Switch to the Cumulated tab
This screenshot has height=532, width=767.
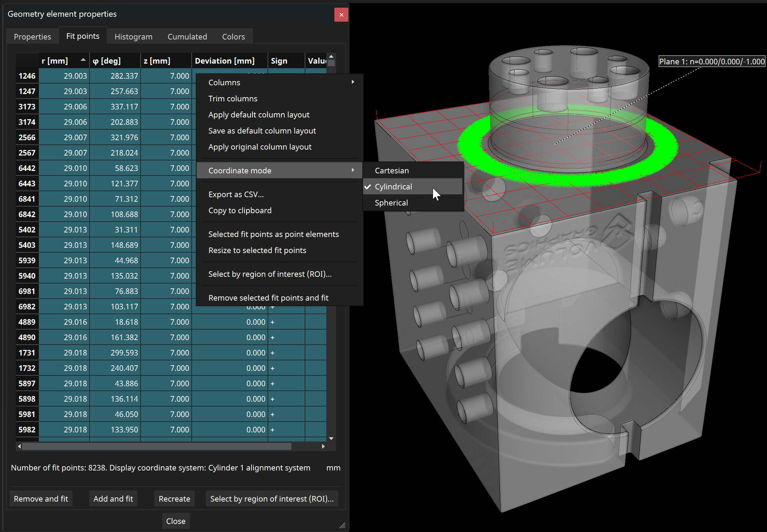[x=187, y=36]
